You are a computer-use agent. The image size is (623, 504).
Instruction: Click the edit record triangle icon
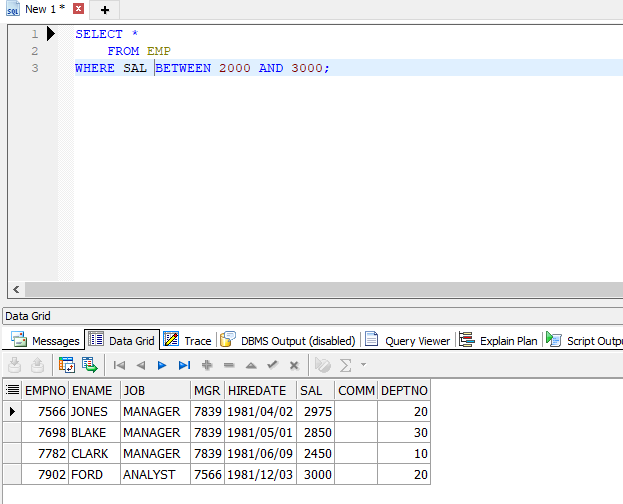pyautogui.click(x=251, y=365)
